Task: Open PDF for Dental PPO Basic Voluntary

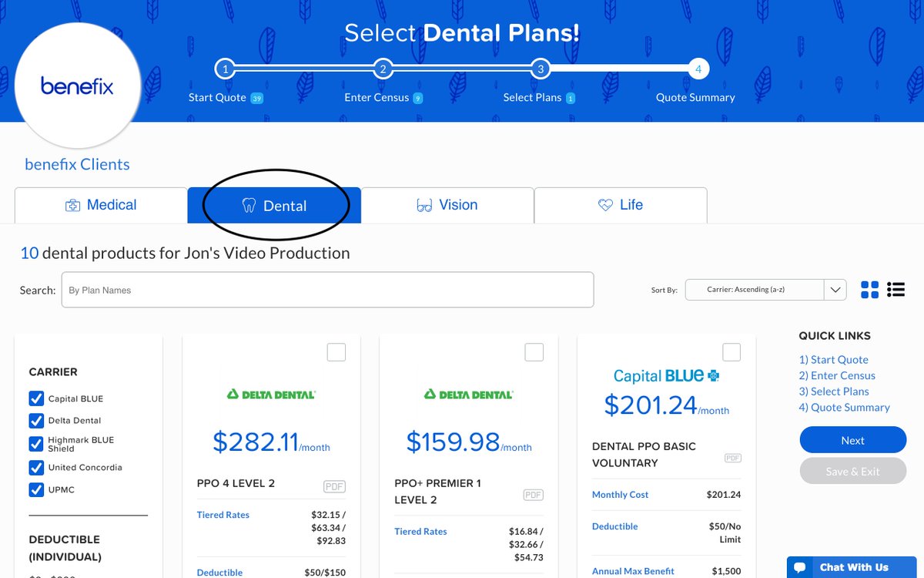Action: click(x=733, y=458)
